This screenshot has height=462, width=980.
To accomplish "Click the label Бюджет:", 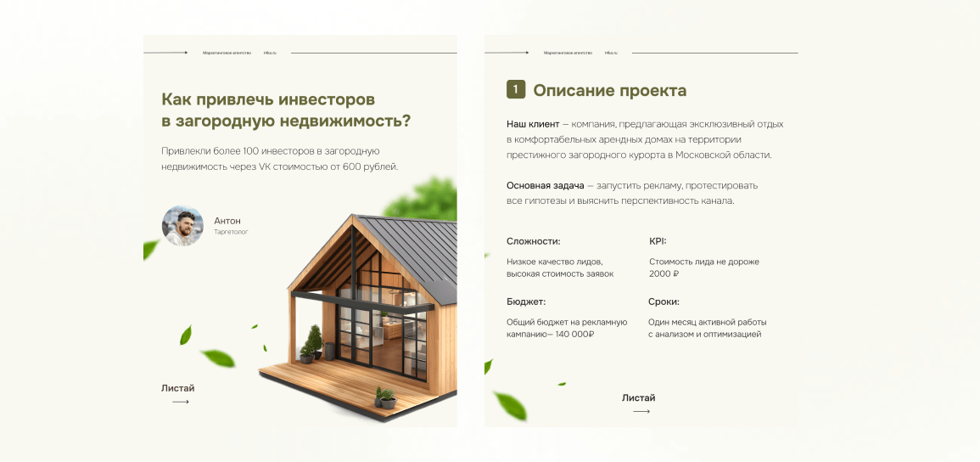I will (x=526, y=302).
